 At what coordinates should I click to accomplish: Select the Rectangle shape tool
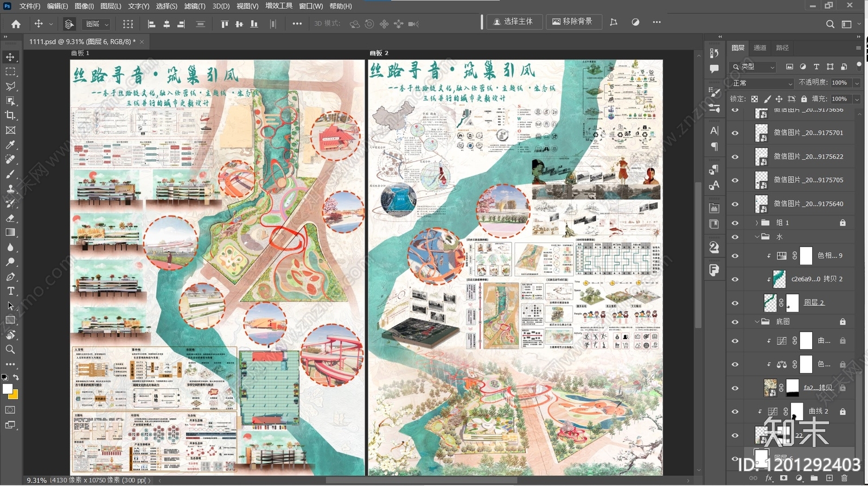(10, 321)
